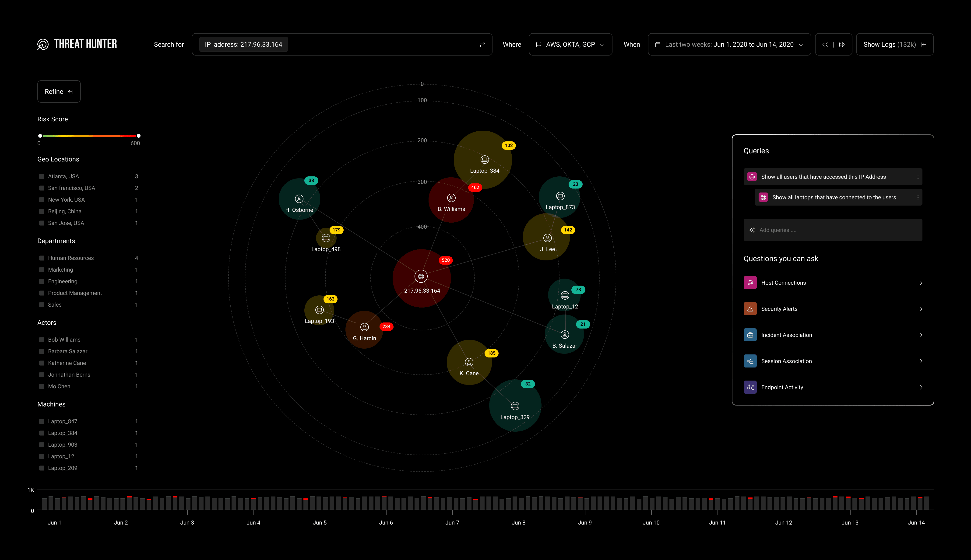Click the Jun 13 timeline marker
This screenshot has width=971, height=560.
[x=850, y=522]
